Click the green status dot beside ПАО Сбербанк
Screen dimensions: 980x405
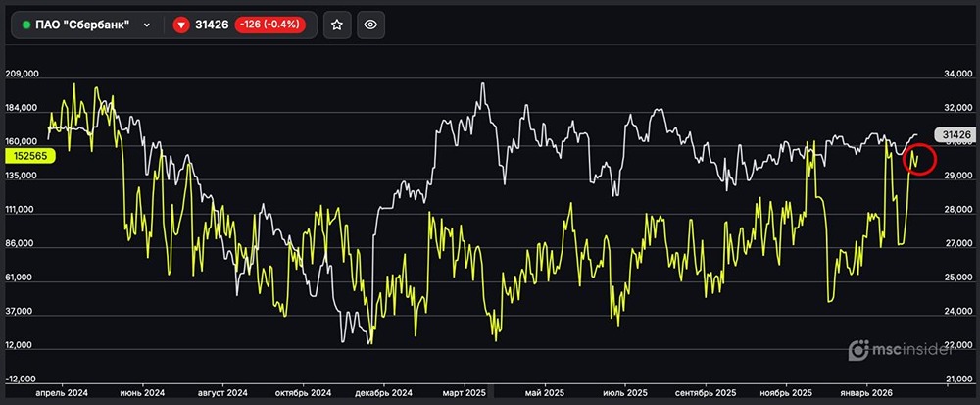[26, 25]
